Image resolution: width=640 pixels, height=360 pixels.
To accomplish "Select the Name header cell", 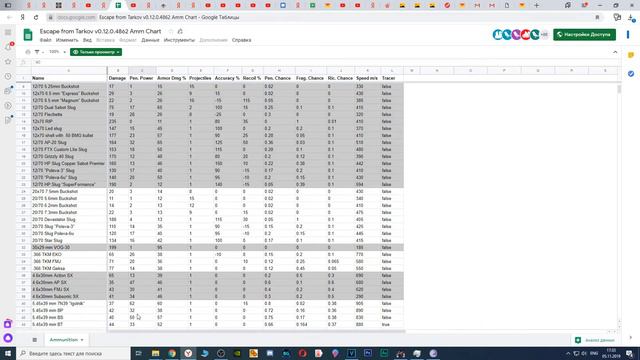I will tap(69, 78).
